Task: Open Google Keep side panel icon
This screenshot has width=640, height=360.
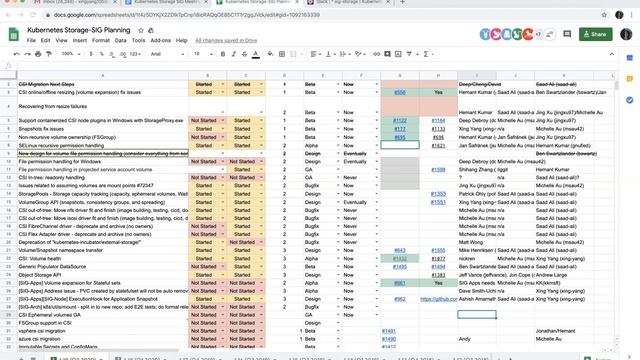Action: tap(630, 79)
